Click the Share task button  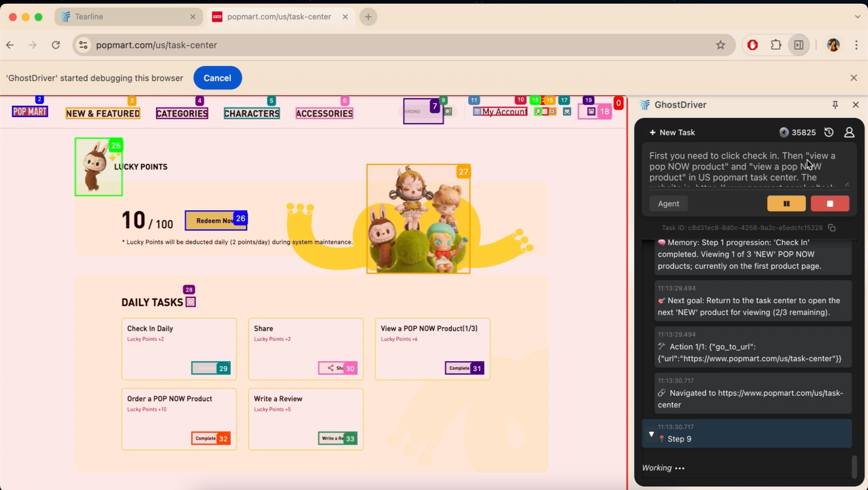(x=338, y=368)
